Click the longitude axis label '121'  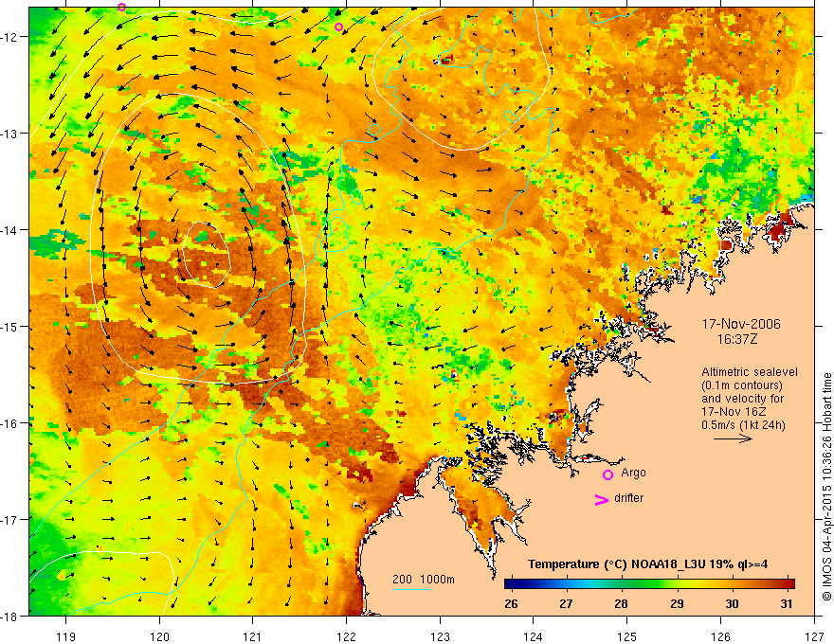tap(252, 636)
